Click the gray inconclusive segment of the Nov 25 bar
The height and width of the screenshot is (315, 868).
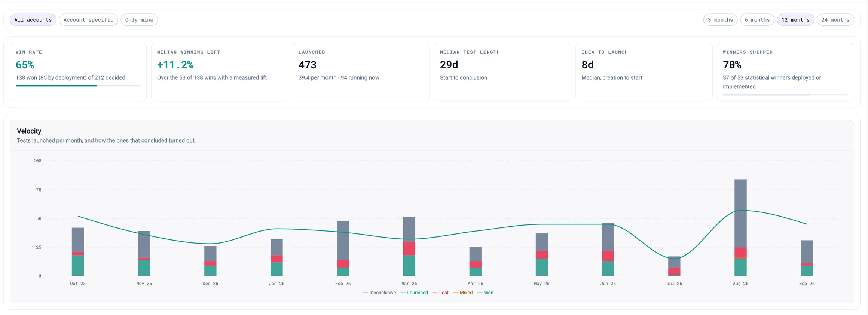click(144, 244)
